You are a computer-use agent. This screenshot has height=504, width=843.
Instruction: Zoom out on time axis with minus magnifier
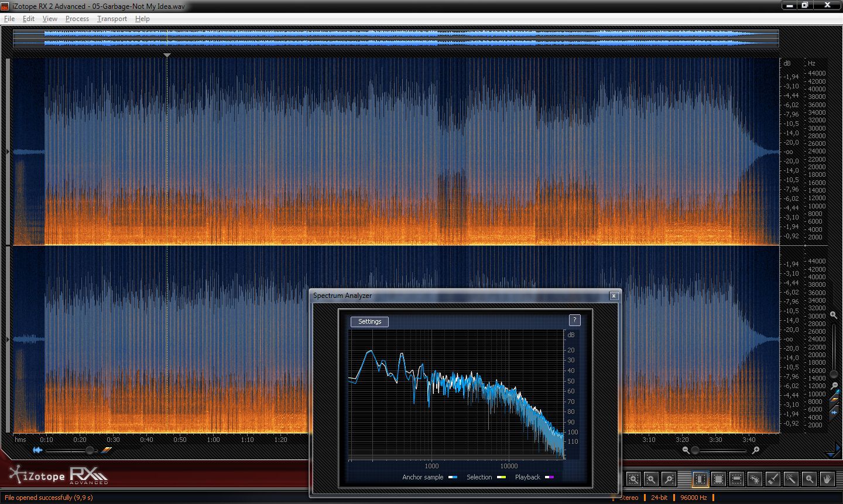click(686, 450)
